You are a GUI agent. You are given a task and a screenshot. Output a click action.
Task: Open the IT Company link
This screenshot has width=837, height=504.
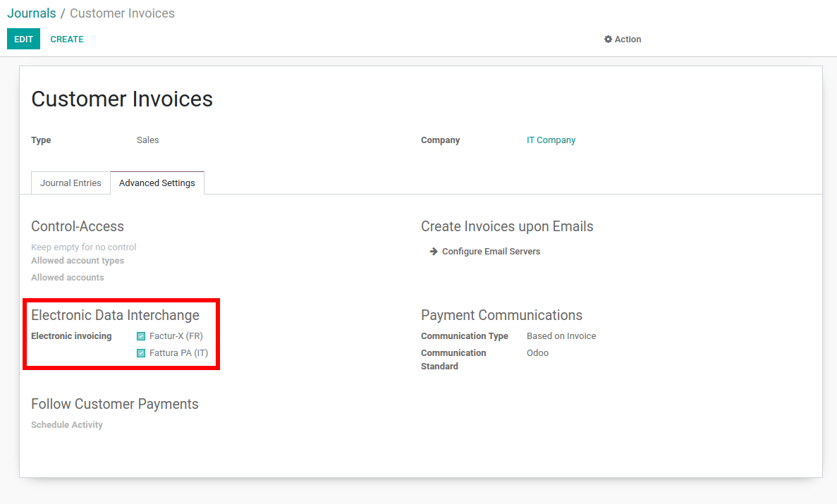pyautogui.click(x=551, y=140)
